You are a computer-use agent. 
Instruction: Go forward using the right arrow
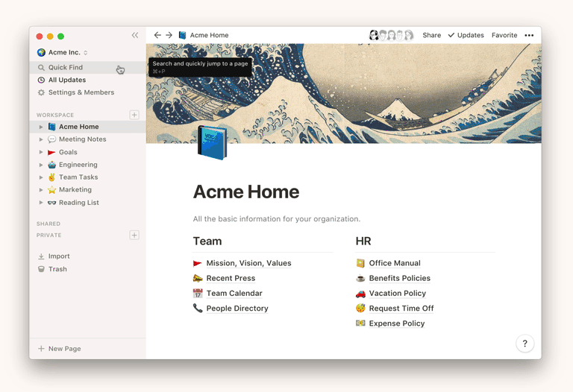169,35
